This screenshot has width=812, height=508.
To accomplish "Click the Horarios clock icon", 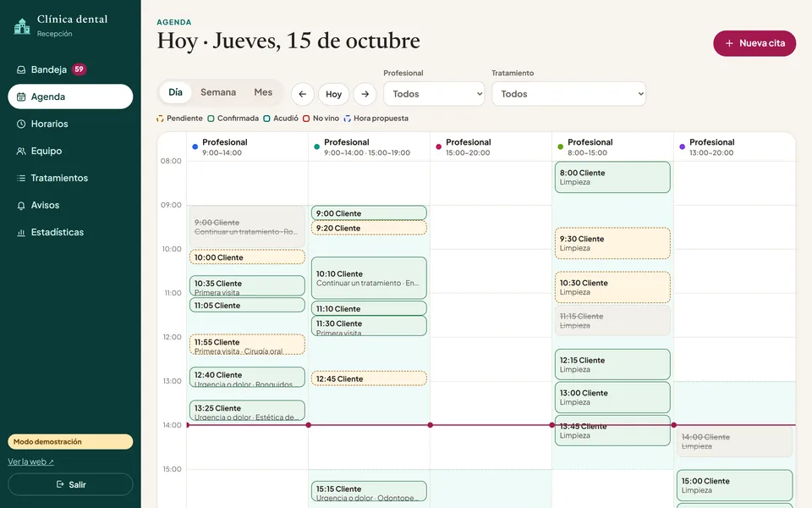I will (21, 124).
